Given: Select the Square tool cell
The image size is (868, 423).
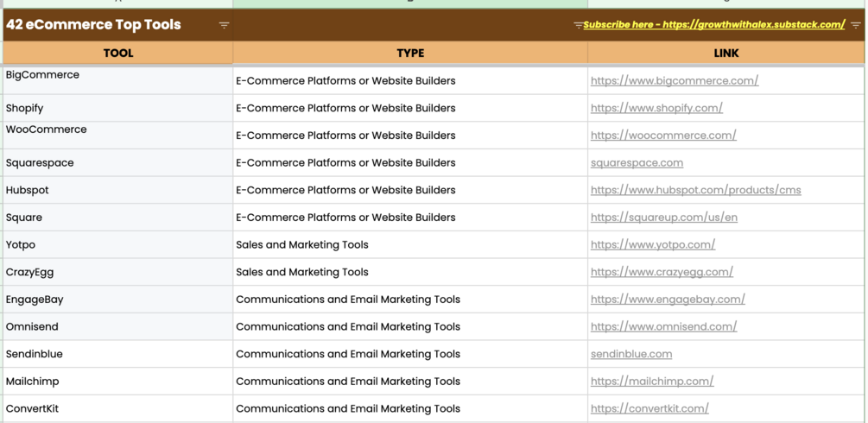Looking at the screenshot, I should 118,217.
